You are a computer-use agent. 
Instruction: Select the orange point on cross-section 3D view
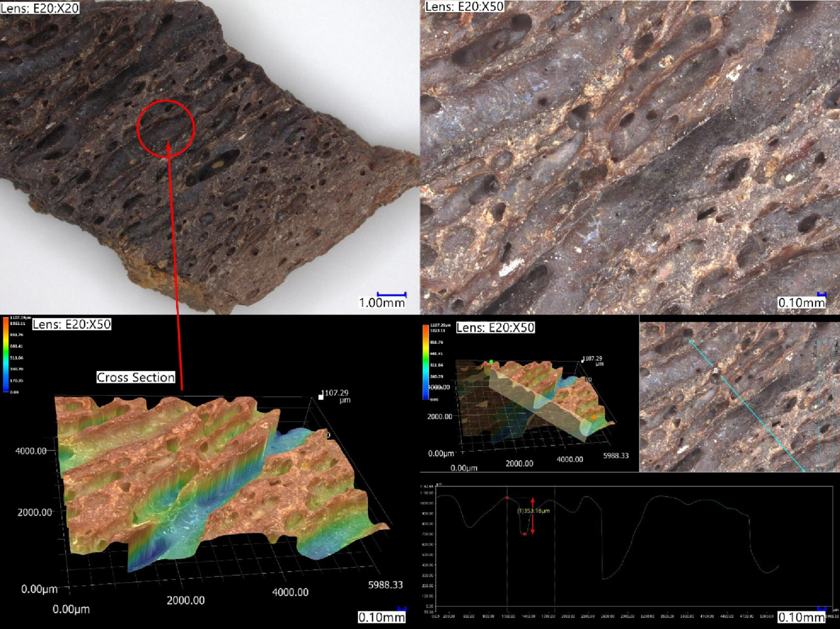(x=594, y=417)
